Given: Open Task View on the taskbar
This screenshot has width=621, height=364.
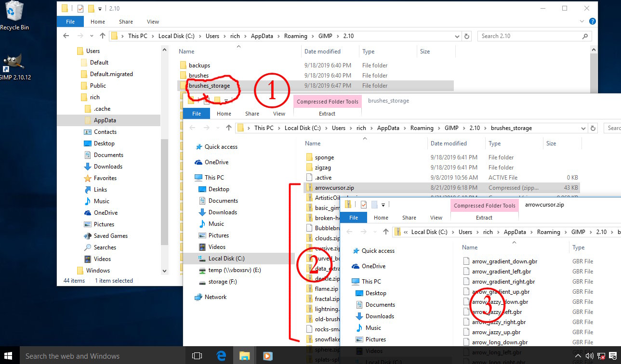Looking at the screenshot, I should click(x=197, y=356).
